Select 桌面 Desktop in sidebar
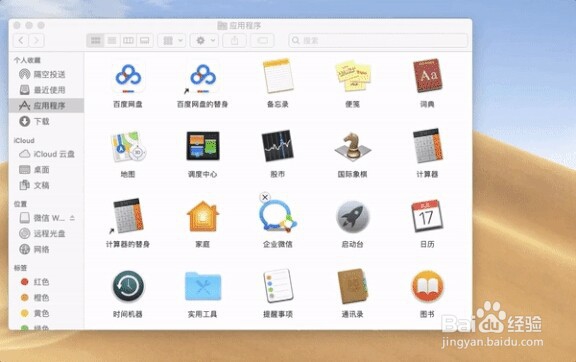The image size is (576, 362). click(46, 170)
